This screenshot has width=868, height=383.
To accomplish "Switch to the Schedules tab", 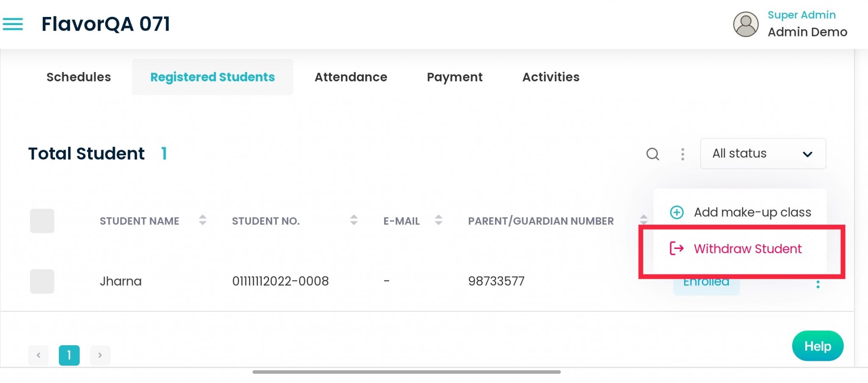I will pyautogui.click(x=78, y=77).
